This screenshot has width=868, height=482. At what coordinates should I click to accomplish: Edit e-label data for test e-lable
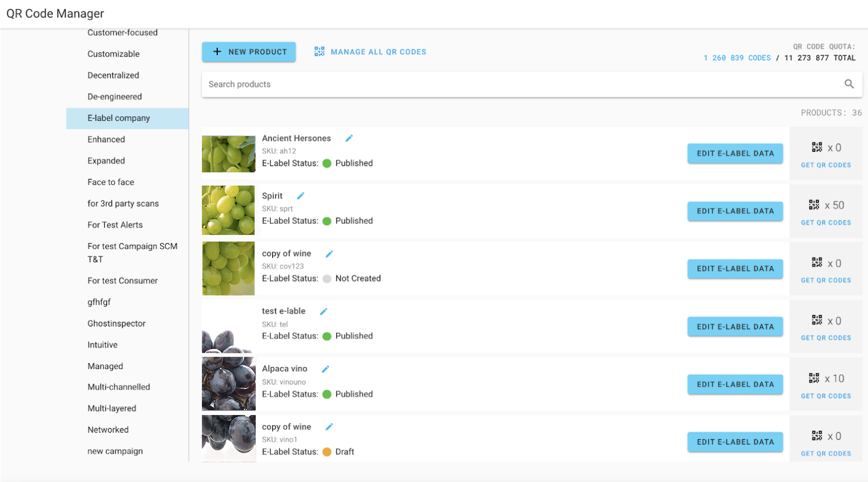(735, 327)
